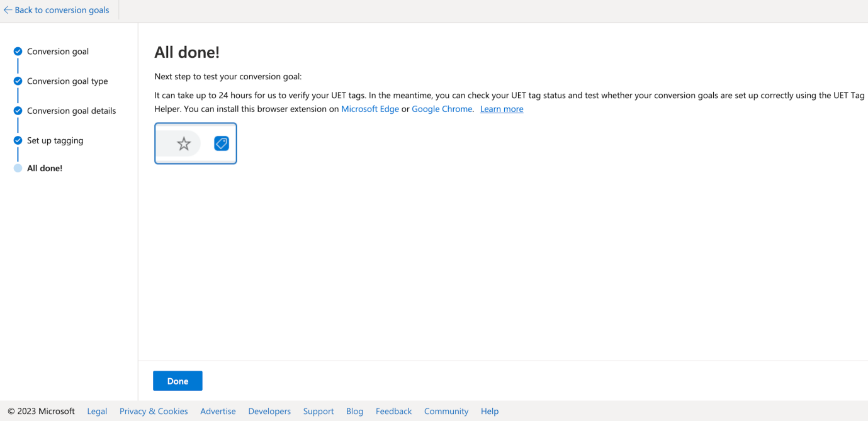The width and height of the screenshot is (868, 421).
Task: Click the All done! step circle indicator
Action: click(18, 168)
